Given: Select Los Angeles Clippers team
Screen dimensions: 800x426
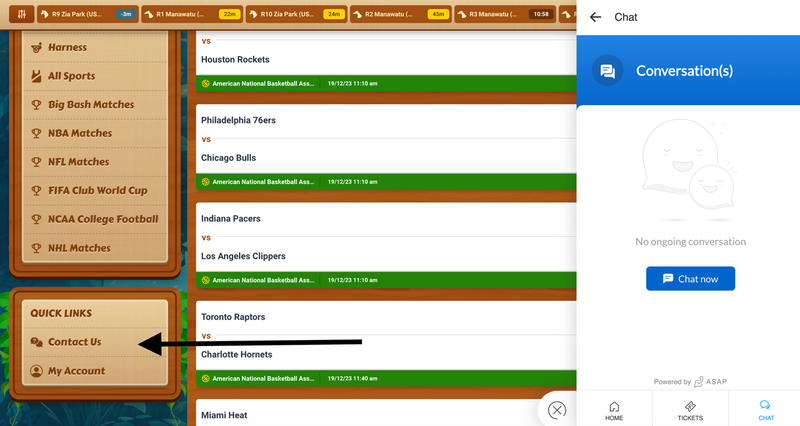Looking at the screenshot, I should [243, 256].
